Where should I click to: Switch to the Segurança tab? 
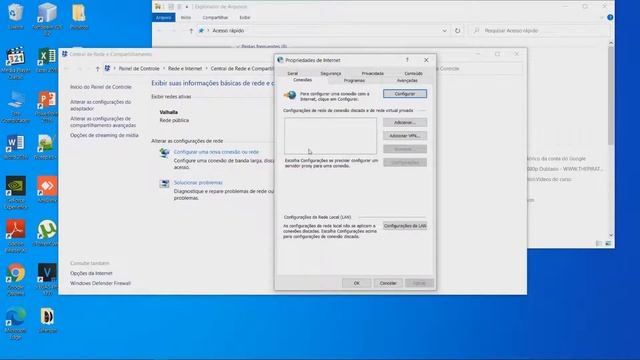click(x=331, y=73)
